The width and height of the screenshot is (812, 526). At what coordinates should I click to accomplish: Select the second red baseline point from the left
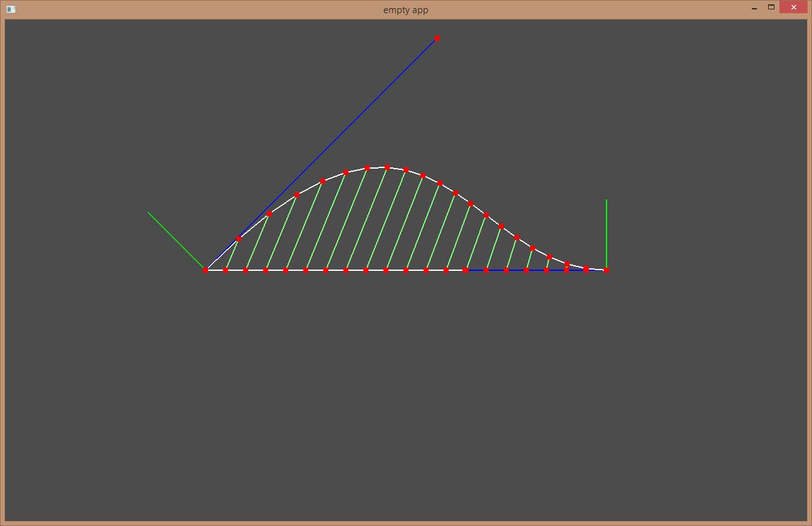pyautogui.click(x=226, y=270)
